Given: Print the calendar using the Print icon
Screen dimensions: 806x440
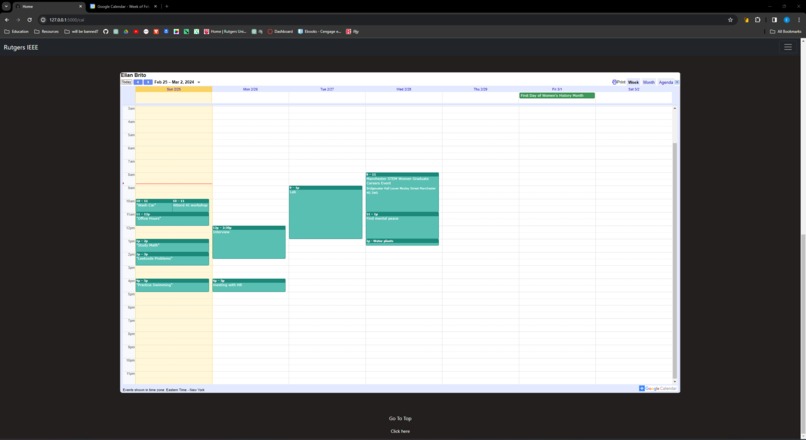Looking at the screenshot, I should [x=618, y=82].
